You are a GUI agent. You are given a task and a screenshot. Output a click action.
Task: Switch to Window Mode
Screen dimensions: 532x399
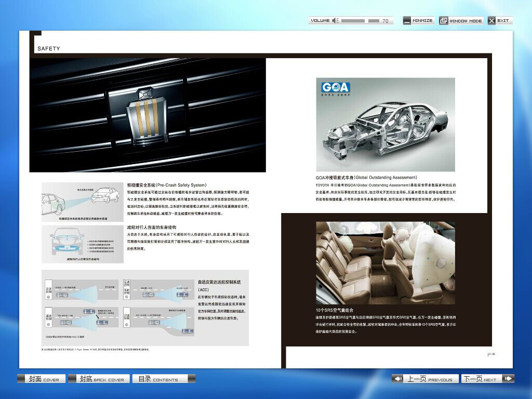coord(465,21)
